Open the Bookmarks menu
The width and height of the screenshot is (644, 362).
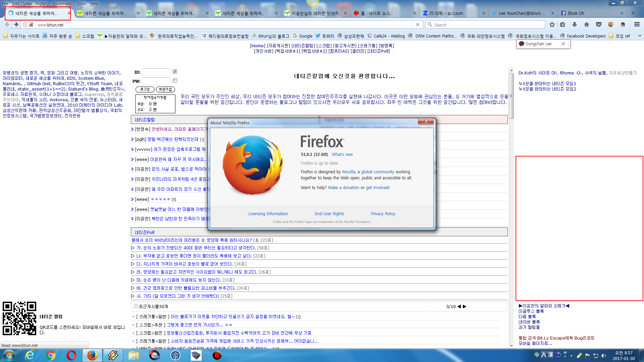pos(62,3)
